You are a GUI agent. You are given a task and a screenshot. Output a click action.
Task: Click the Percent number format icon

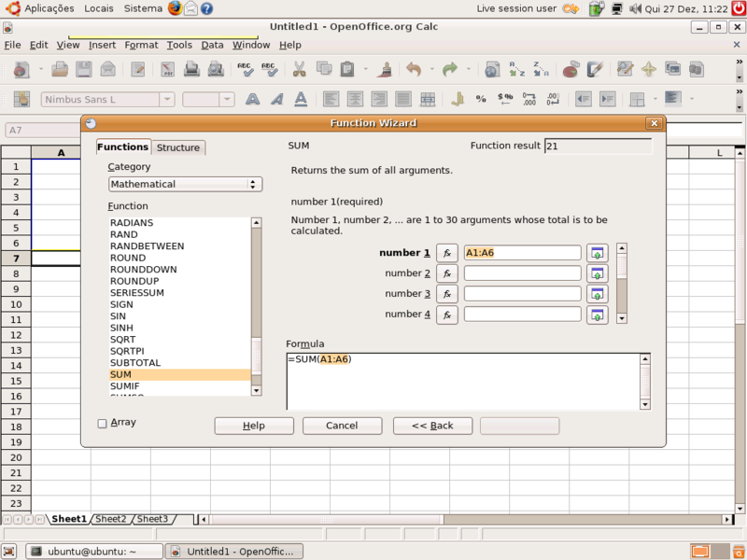481,99
